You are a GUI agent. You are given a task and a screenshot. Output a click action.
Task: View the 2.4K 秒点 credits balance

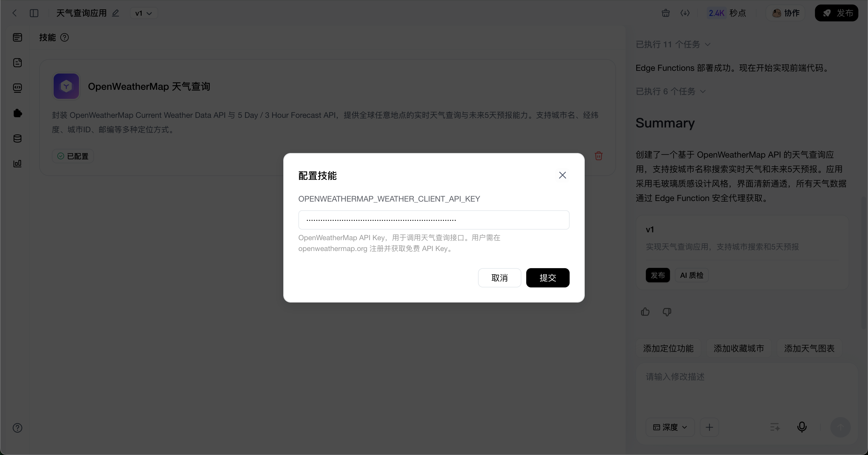point(727,13)
